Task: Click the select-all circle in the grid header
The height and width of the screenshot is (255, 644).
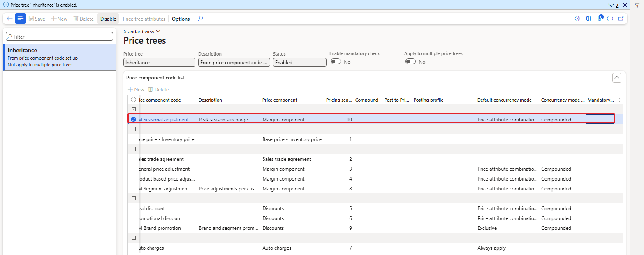Action: coord(133,100)
